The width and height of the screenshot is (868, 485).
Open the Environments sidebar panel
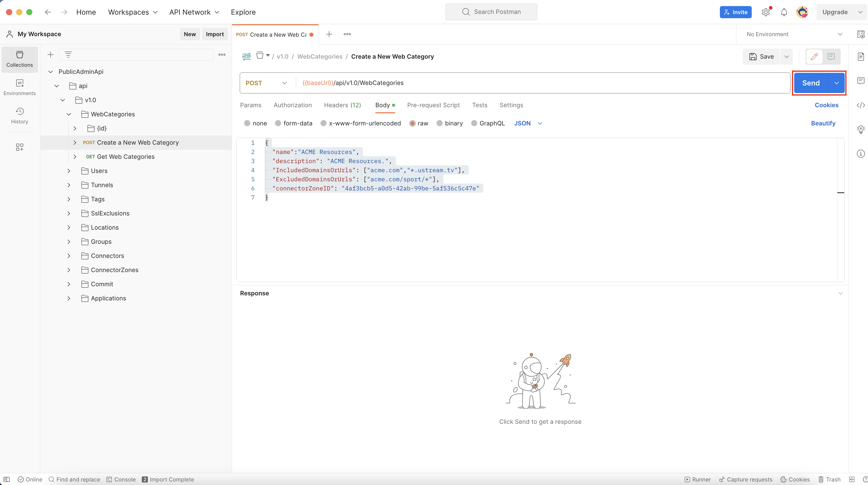[x=19, y=87]
